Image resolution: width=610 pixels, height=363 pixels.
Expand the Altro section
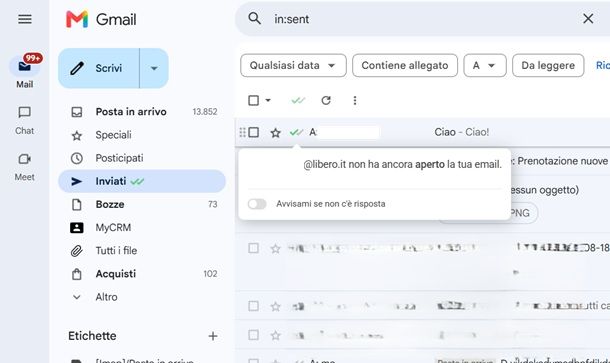[x=142, y=297]
